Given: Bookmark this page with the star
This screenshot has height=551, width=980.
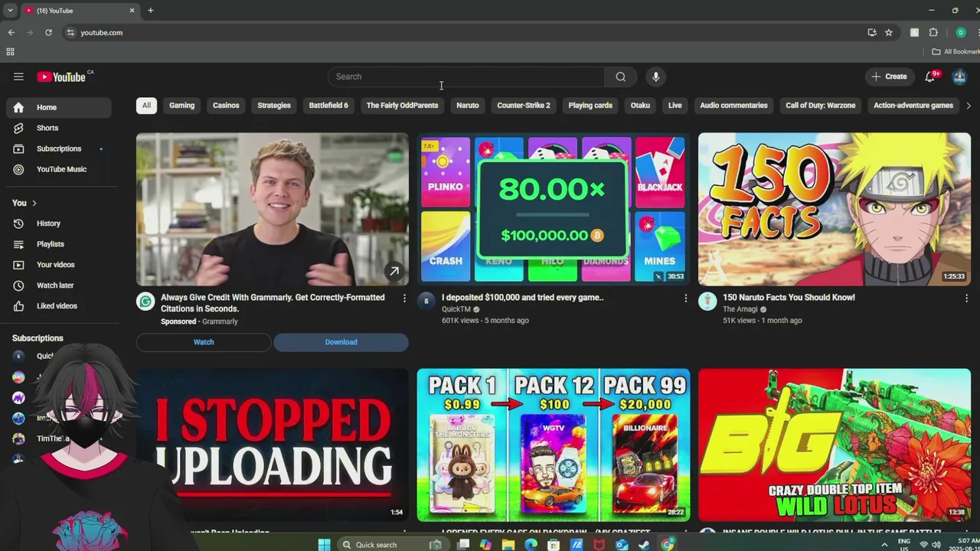Looking at the screenshot, I should [889, 32].
